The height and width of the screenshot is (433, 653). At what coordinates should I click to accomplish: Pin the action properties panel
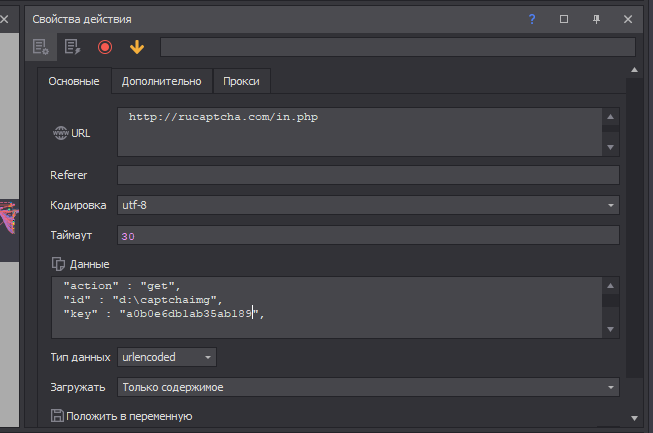pos(596,19)
